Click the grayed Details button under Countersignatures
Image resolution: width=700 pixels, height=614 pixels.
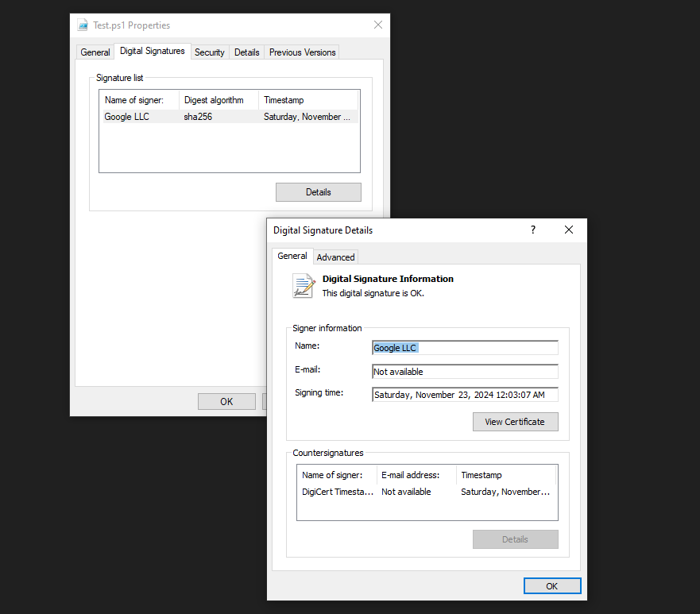(x=515, y=539)
